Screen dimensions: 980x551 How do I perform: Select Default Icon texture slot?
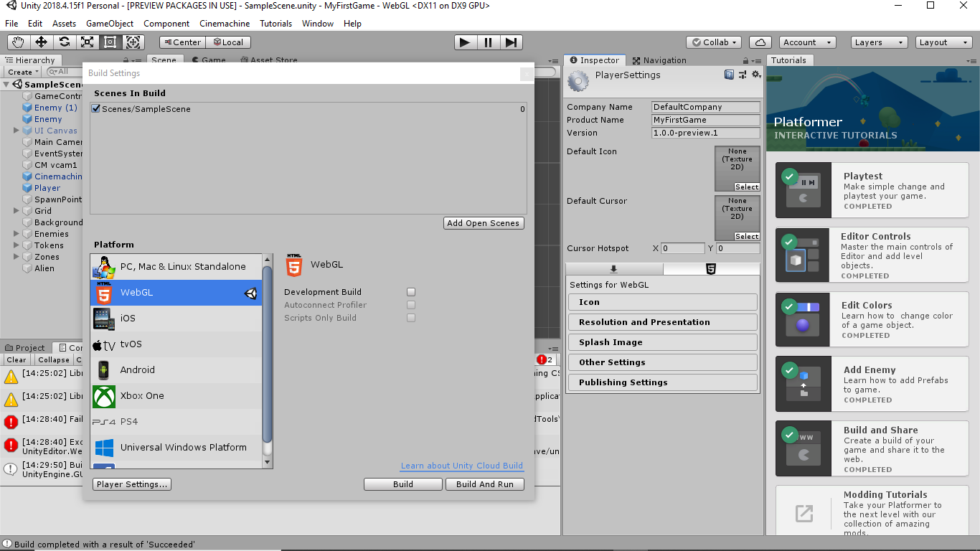[x=738, y=169]
